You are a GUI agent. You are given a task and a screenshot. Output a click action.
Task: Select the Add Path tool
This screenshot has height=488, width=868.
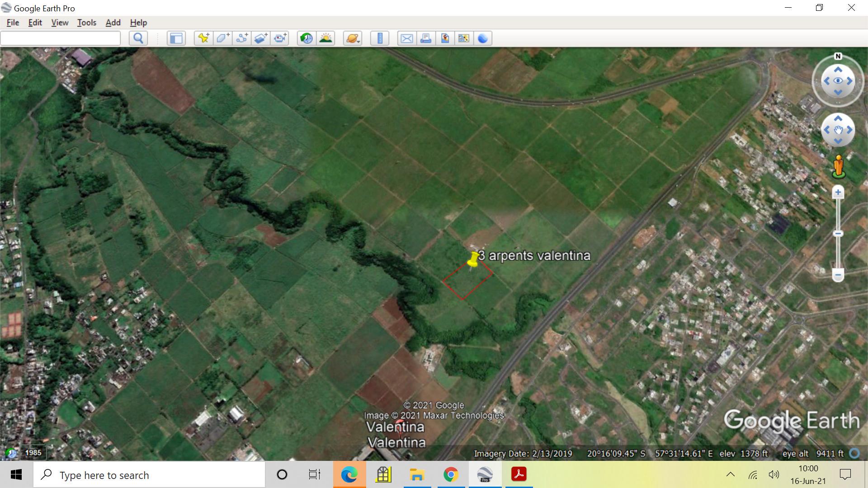pos(241,38)
